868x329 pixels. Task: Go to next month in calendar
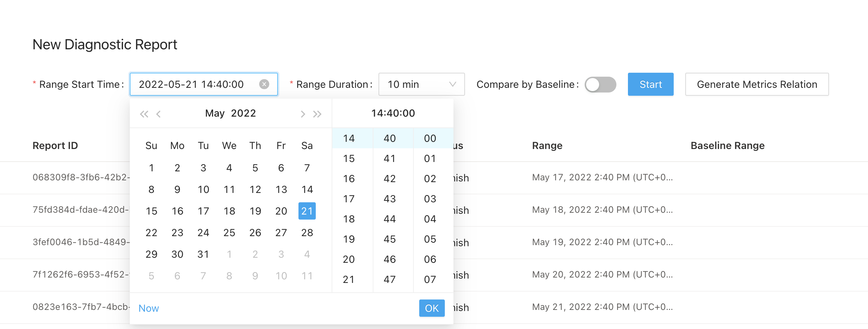303,114
